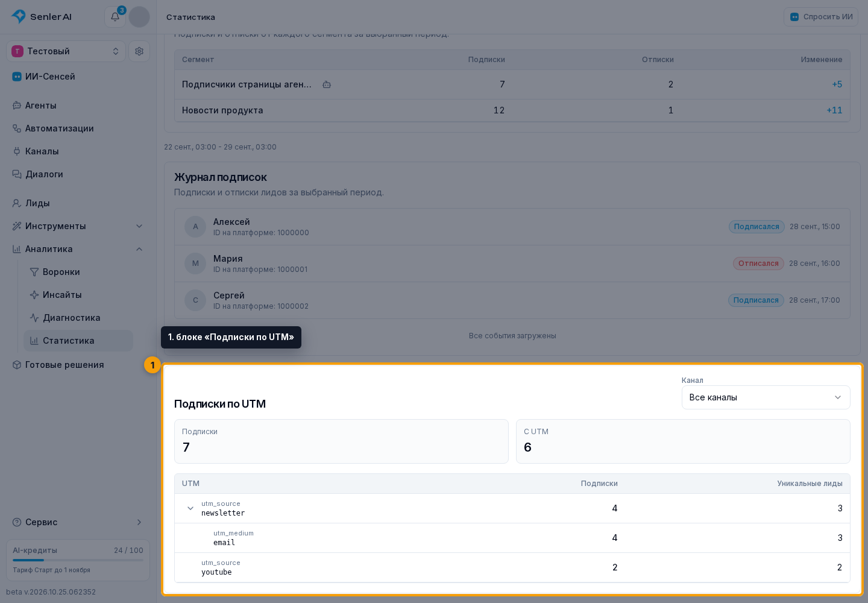Screen dimensions: 868x603
Task: Open Диалоги in sidebar
Action: tap(78, 174)
